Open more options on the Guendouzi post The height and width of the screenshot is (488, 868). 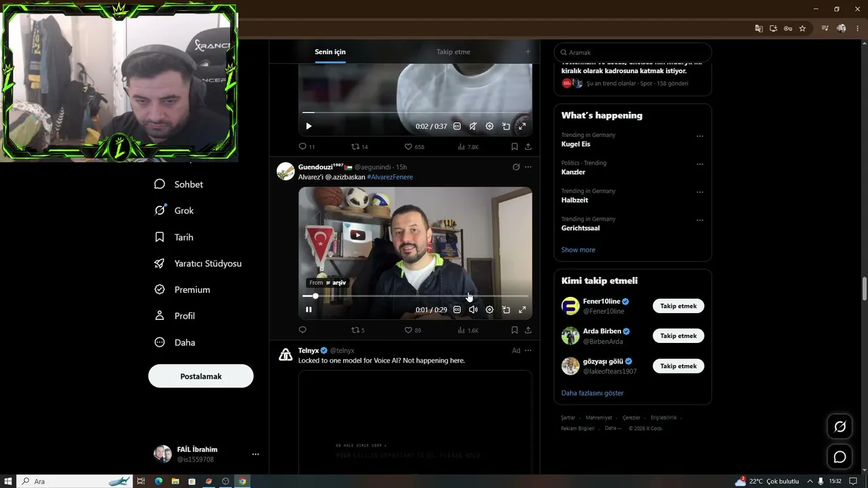pyautogui.click(x=528, y=167)
